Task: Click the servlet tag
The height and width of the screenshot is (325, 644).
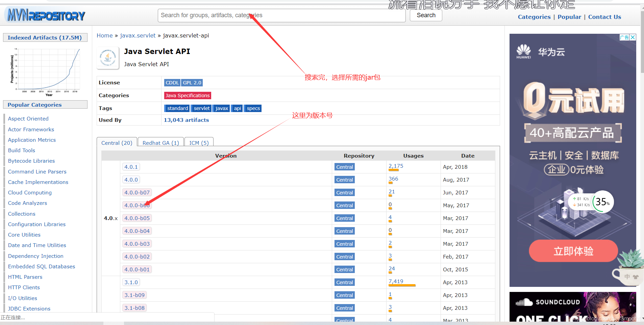Action: (202, 108)
